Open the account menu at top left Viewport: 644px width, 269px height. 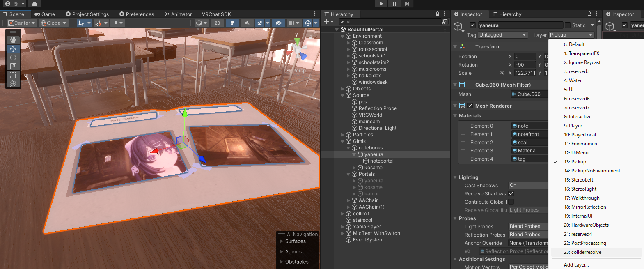click(15, 4)
